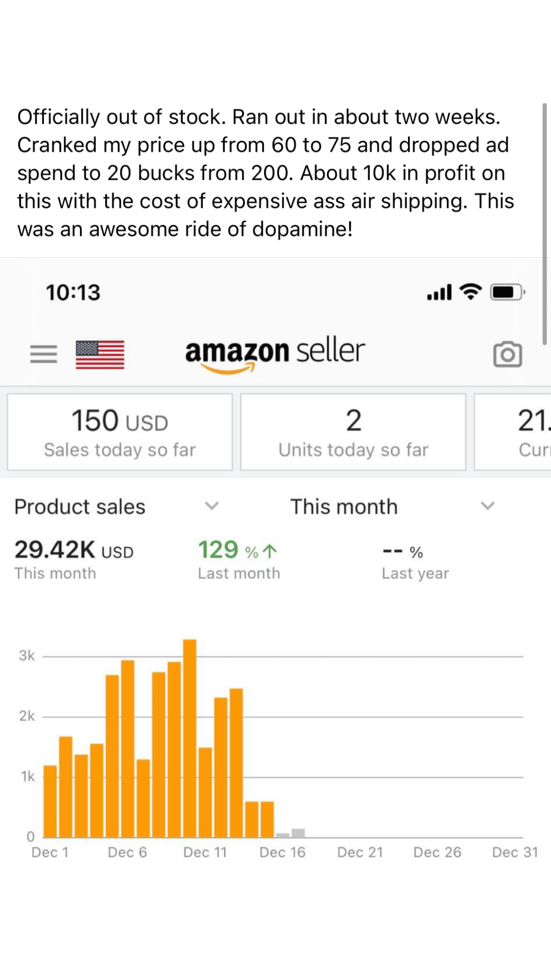Tap the battery status icon

[x=507, y=291]
